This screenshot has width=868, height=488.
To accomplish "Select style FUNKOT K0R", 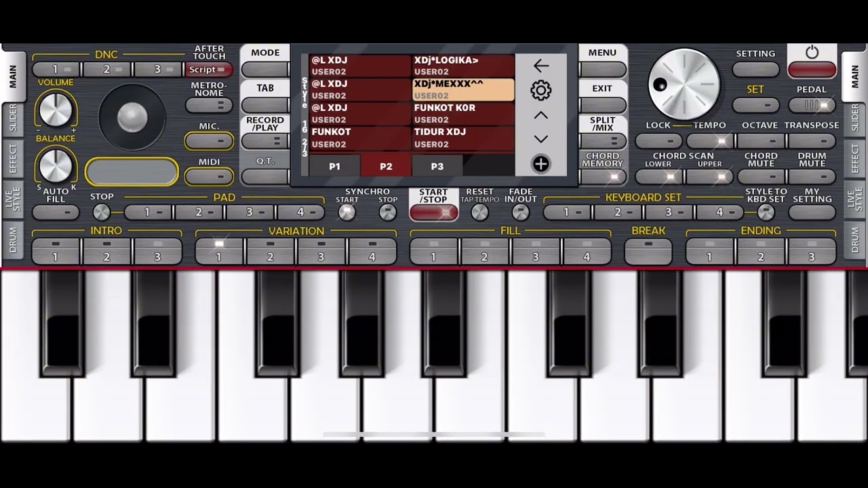I will click(462, 114).
